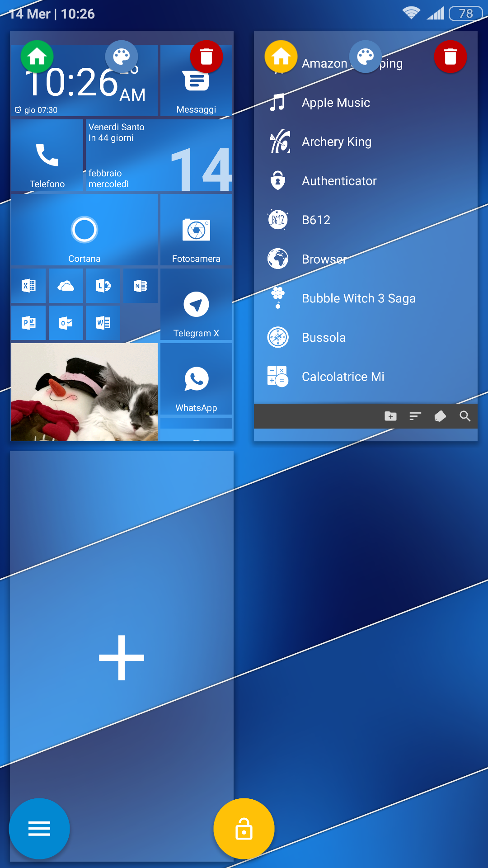Open the Telefono tile
This screenshot has width=488, height=868.
click(x=47, y=155)
